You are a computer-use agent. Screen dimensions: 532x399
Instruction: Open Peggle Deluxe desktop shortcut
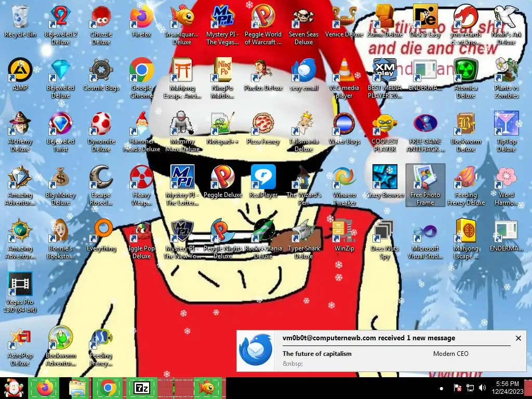point(222,182)
